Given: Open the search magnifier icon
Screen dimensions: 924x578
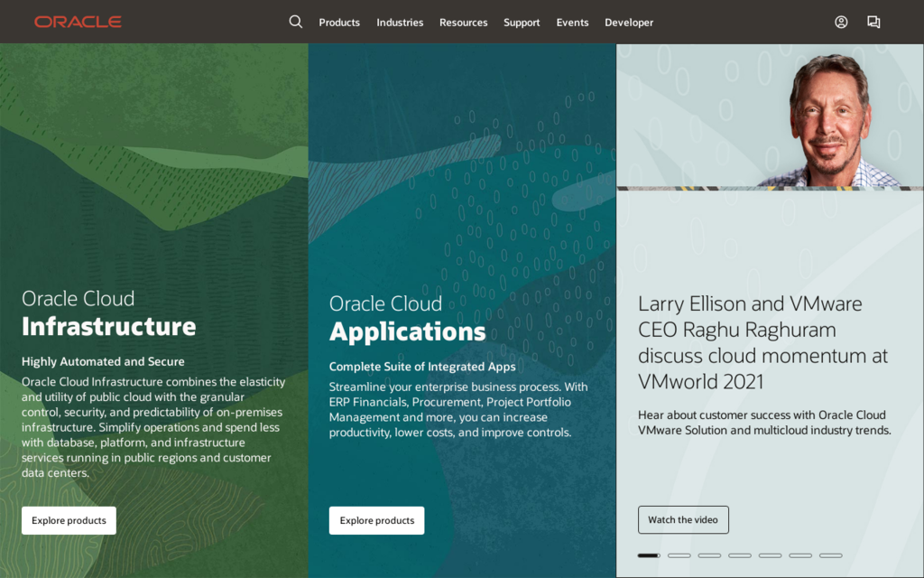Looking at the screenshot, I should pyautogui.click(x=295, y=22).
